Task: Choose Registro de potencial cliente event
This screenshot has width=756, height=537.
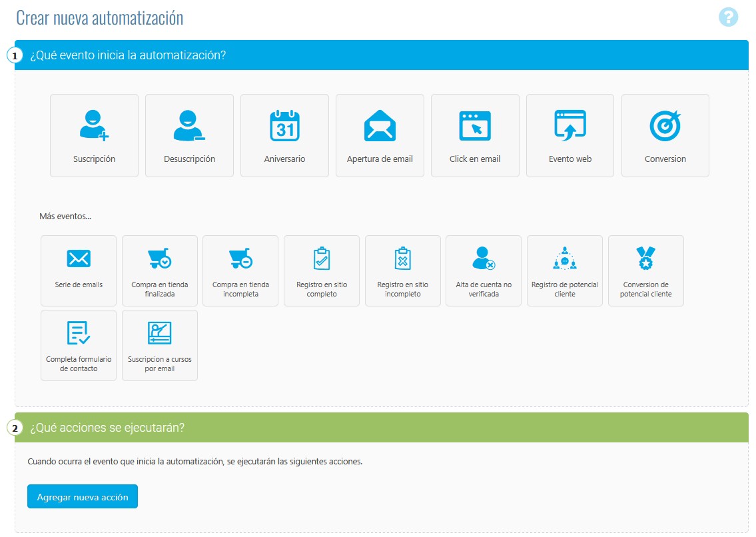Action: tap(565, 270)
